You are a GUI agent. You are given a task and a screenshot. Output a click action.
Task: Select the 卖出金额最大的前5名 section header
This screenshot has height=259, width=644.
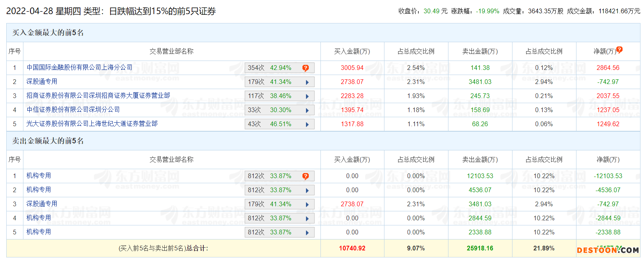pyautogui.click(x=48, y=141)
